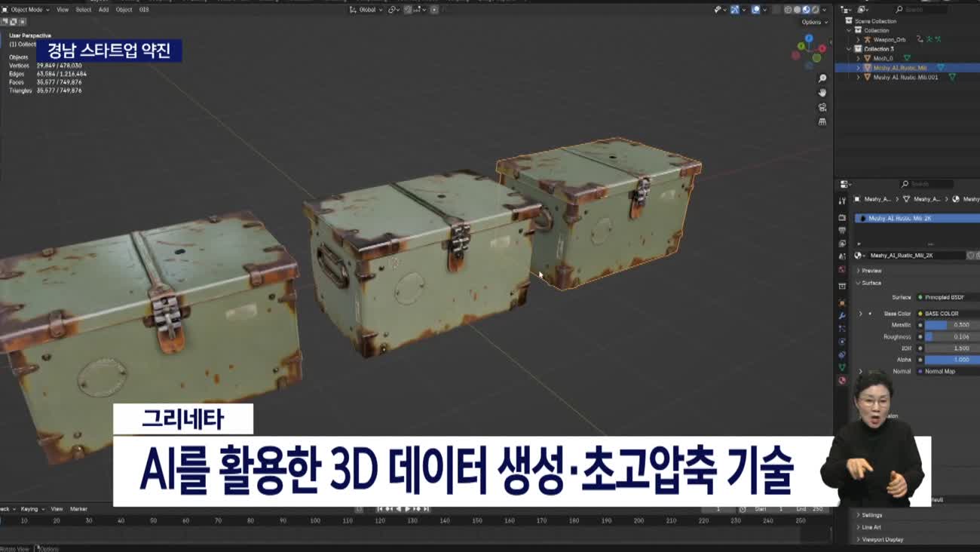Switch to orthographic view with grid icon

pyautogui.click(x=822, y=121)
